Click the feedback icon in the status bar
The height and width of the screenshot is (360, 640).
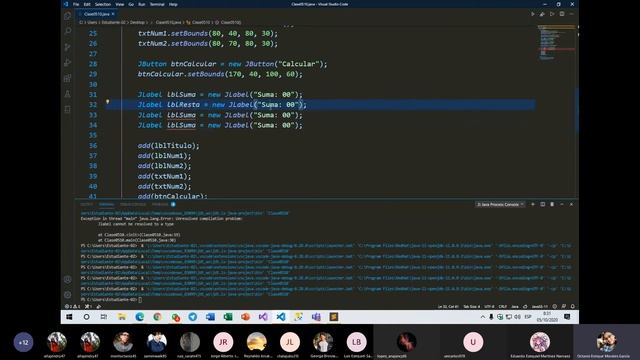(x=564, y=306)
